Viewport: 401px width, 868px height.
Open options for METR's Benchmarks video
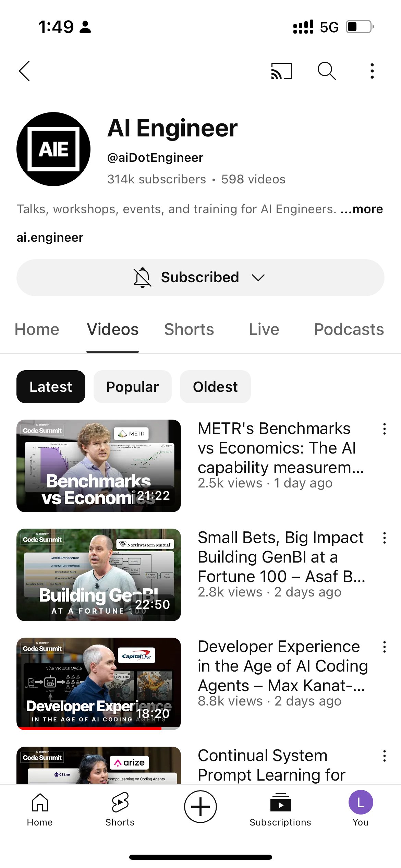[385, 429]
